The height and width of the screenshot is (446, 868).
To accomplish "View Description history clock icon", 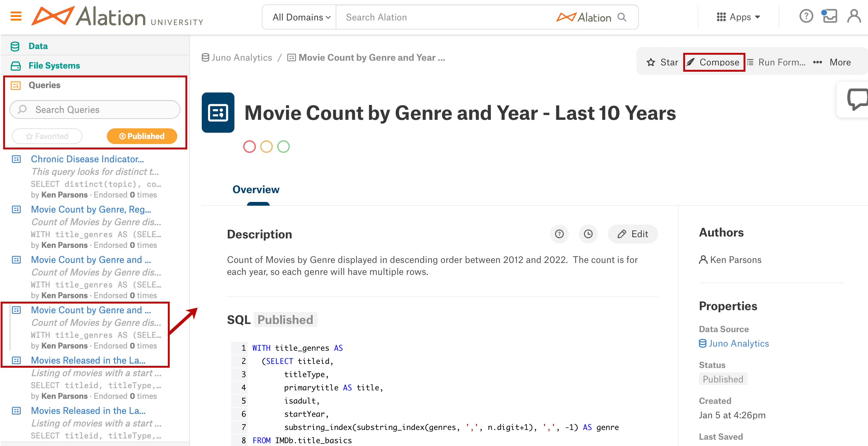I will (588, 234).
